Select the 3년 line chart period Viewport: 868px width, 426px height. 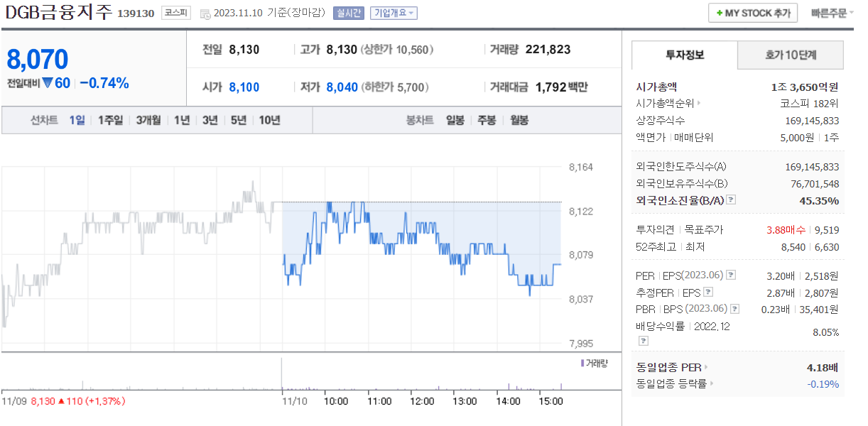(210, 120)
